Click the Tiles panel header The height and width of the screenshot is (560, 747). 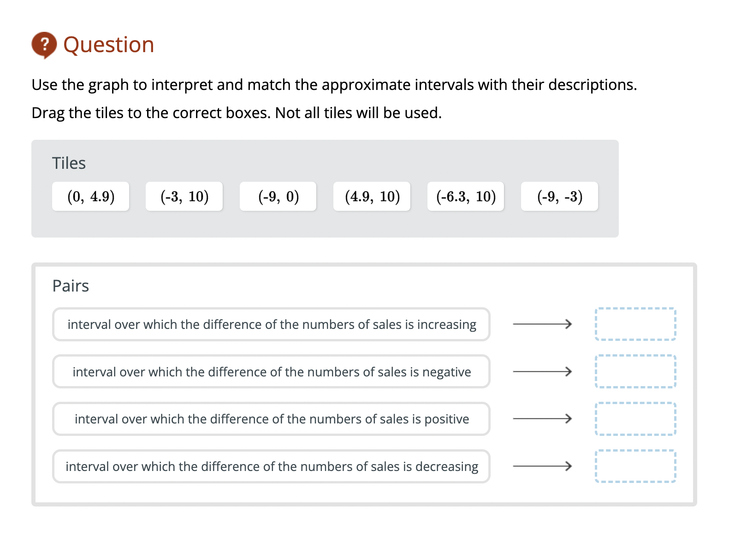coord(68,162)
